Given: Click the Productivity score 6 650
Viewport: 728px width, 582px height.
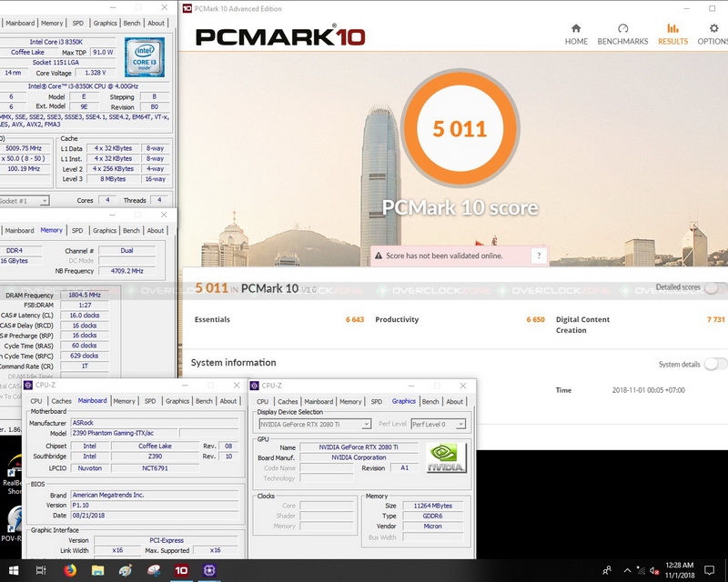Looking at the screenshot, I should pyautogui.click(x=535, y=319).
